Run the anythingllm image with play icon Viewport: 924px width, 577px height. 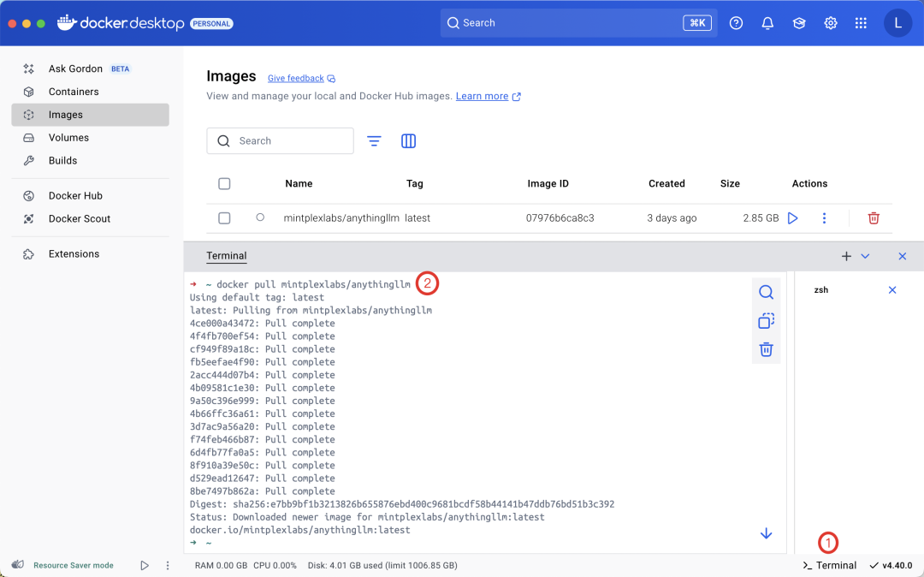793,218
